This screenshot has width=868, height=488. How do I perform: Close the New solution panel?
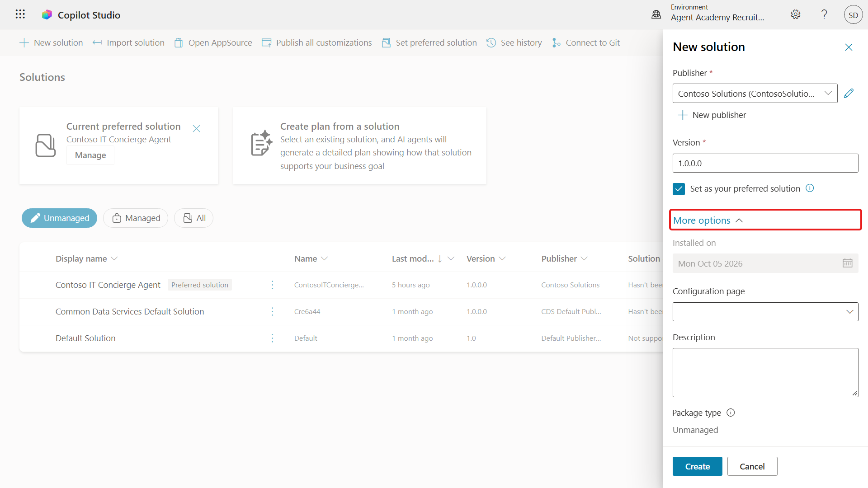849,47
